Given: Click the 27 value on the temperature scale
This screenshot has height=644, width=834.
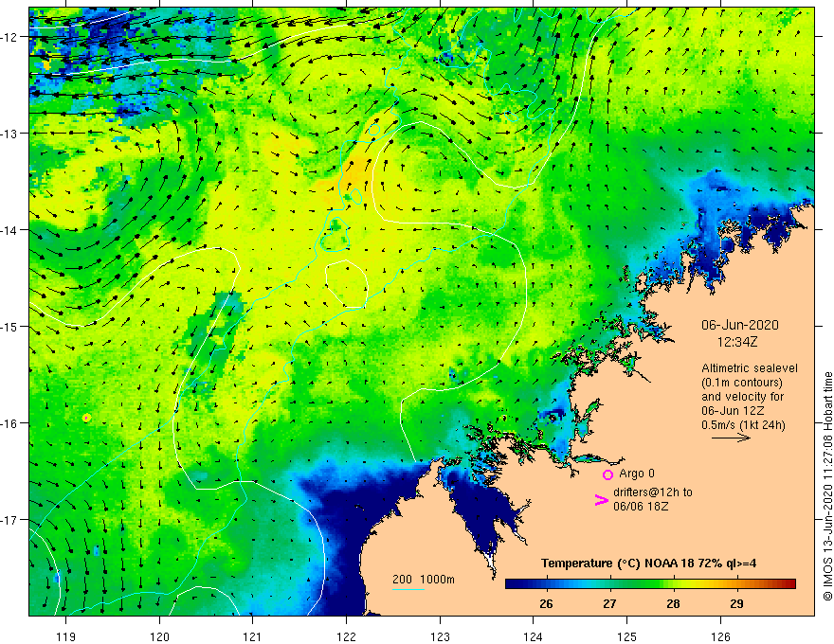Looking at the screenshot, I should pyautogui.click(x=609, y=603).
